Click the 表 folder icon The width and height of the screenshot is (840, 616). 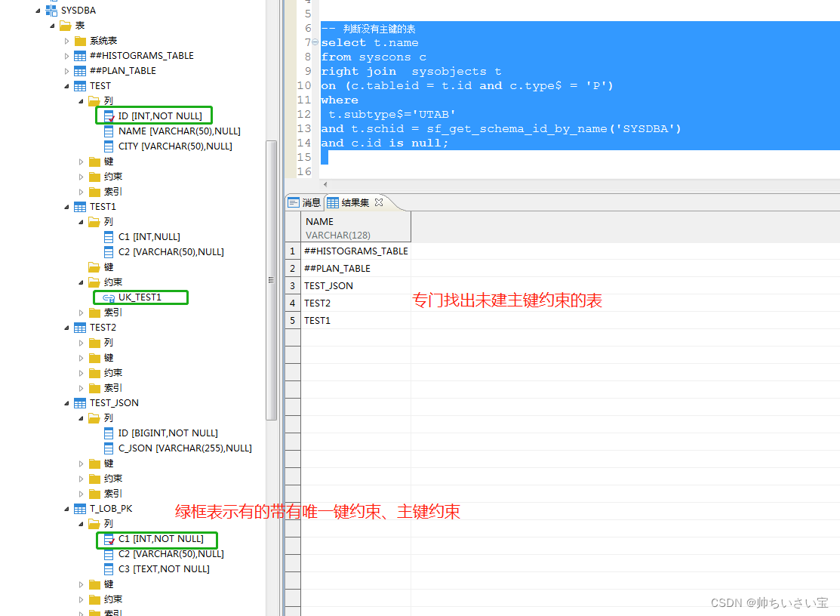click(66, 25)
